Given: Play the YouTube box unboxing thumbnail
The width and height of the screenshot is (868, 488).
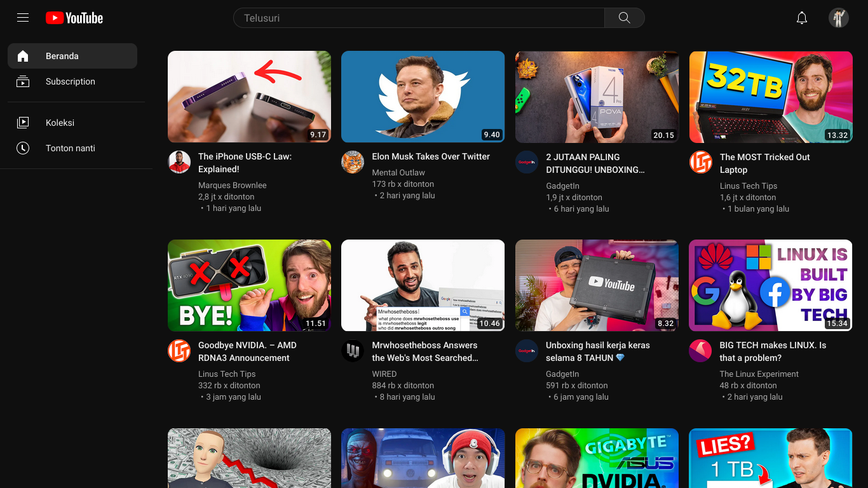Looking at the screenshot, I should pos(597,285).
